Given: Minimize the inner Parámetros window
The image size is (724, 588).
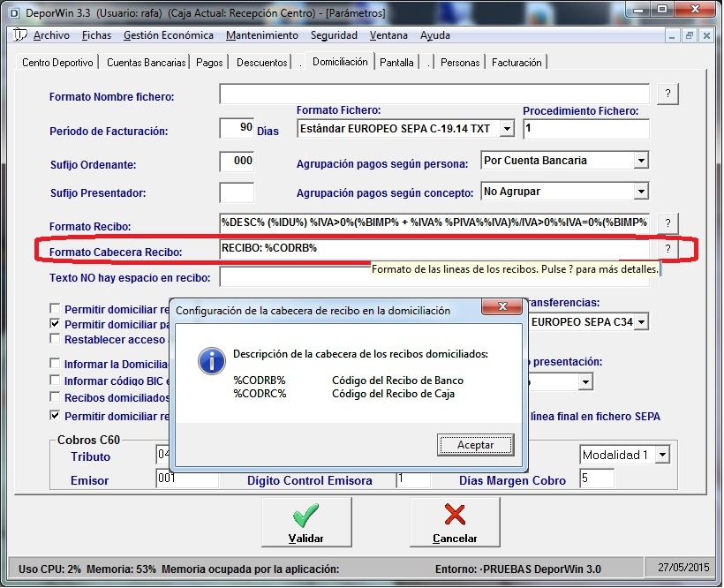Looking at the screenshot, I should (672, 35).
